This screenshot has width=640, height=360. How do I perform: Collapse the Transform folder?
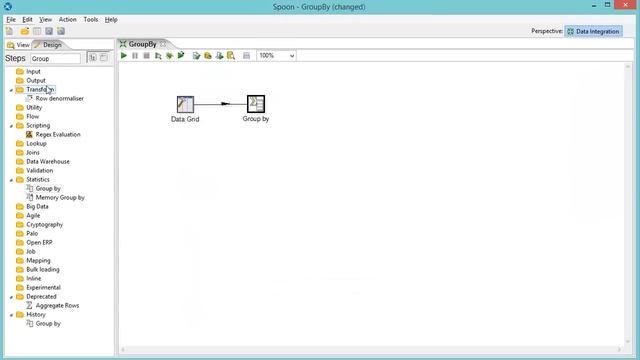(x=11, y=90)
